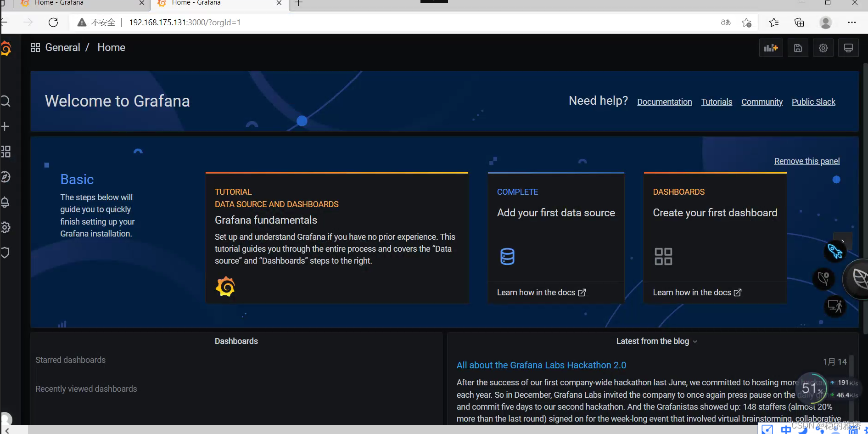Click the browser translate icon

click(726, 23)
